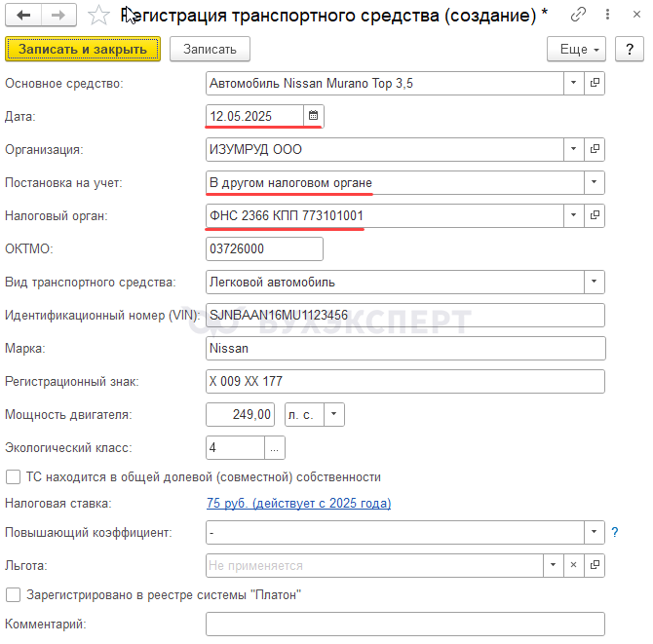Click the VIN number field

pyautogui.click(x=405, y=315)
